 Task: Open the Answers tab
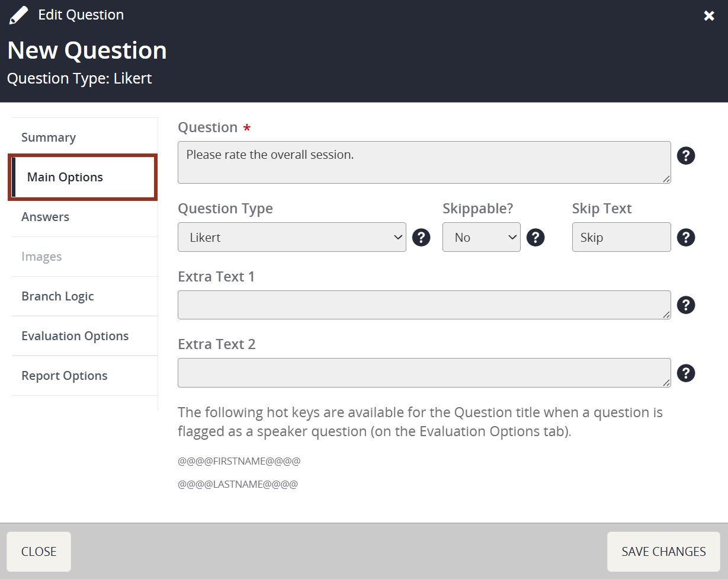click(x=85, y=217)
